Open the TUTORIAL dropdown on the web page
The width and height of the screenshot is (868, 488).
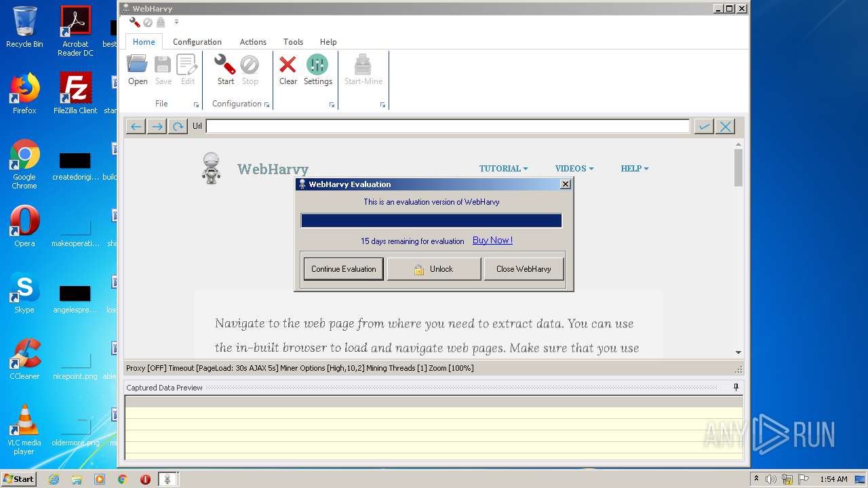coord(503,169)
